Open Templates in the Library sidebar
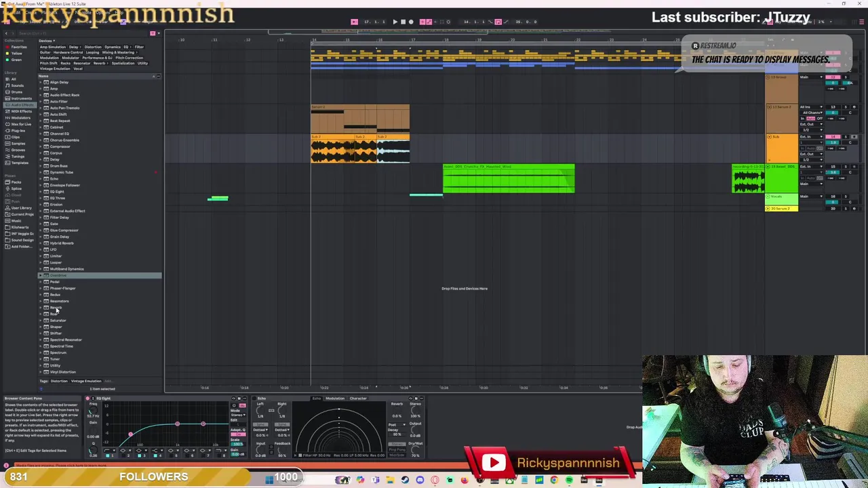 coord(20,163)
